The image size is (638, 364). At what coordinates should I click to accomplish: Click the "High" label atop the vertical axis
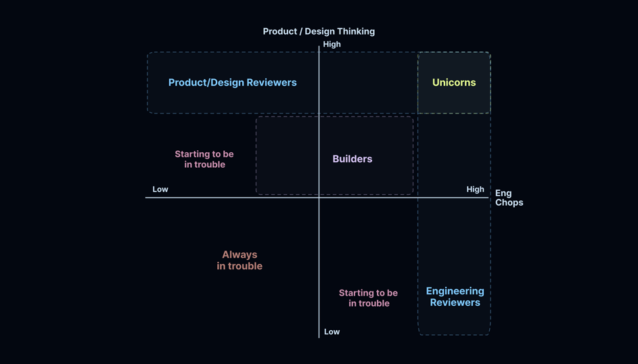click(x=332, y=45)
